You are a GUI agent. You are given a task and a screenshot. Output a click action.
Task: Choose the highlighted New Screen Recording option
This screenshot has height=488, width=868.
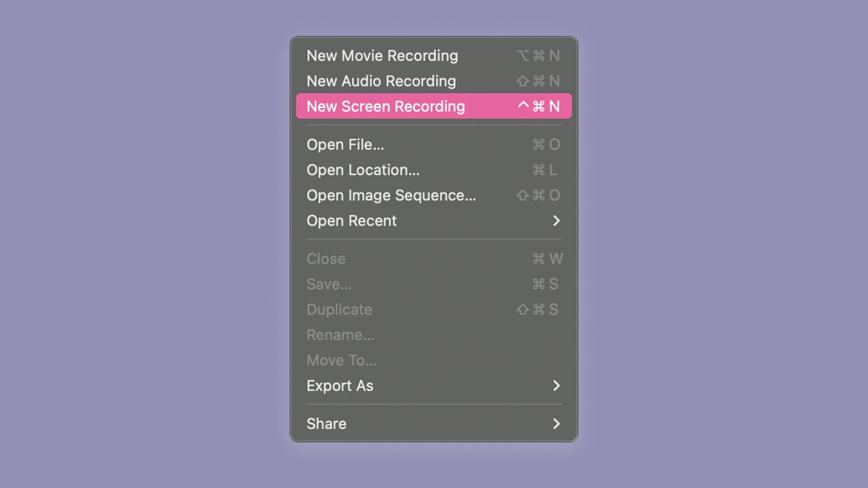(386, 106)
